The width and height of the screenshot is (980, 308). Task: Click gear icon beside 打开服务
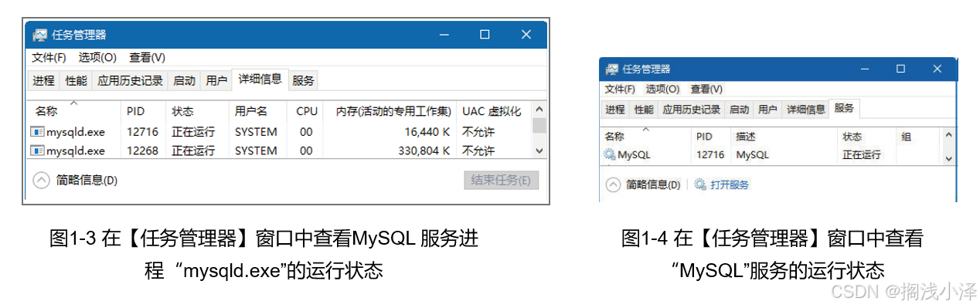(x=700, y=184)
